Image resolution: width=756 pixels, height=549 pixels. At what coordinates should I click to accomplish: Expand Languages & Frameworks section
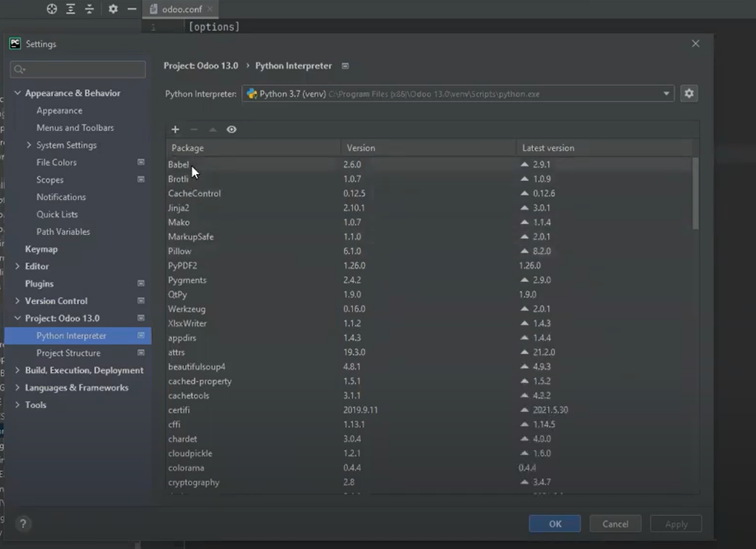pos(18,387)
